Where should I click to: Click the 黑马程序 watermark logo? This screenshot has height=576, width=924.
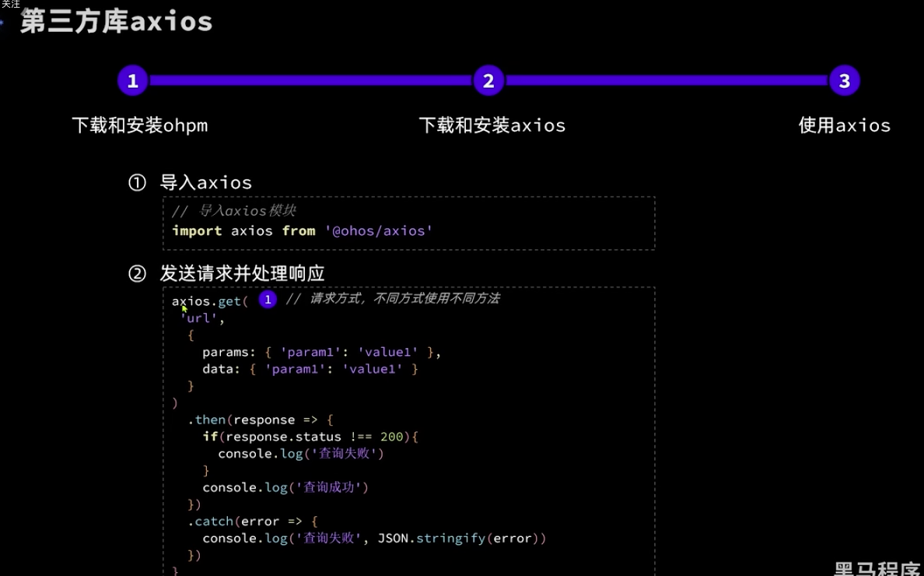click(877, 567)
